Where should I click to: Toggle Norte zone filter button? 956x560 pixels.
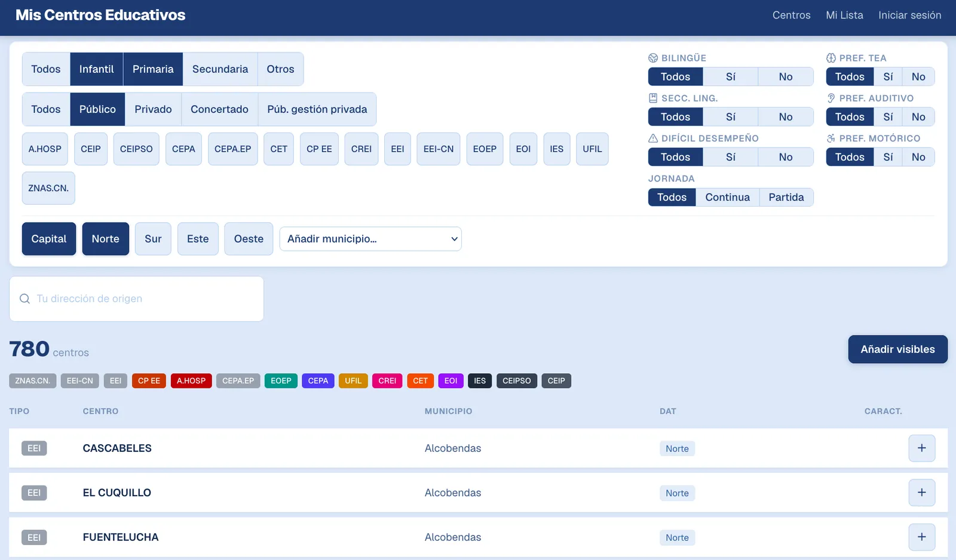tap(106, 239)
